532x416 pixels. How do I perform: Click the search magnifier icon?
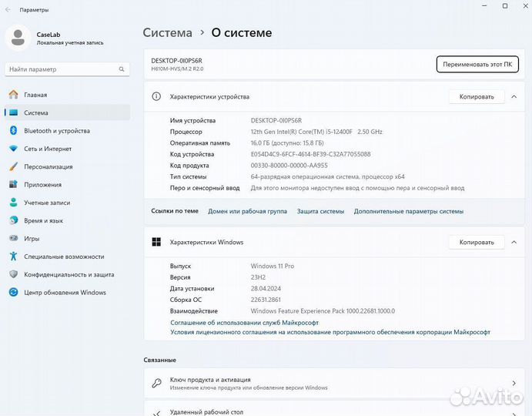[122, 69]
